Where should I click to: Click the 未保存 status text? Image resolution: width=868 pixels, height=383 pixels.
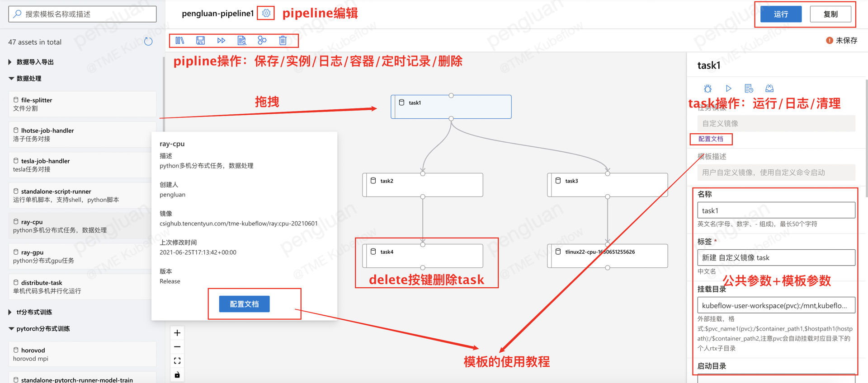[846, 41]
